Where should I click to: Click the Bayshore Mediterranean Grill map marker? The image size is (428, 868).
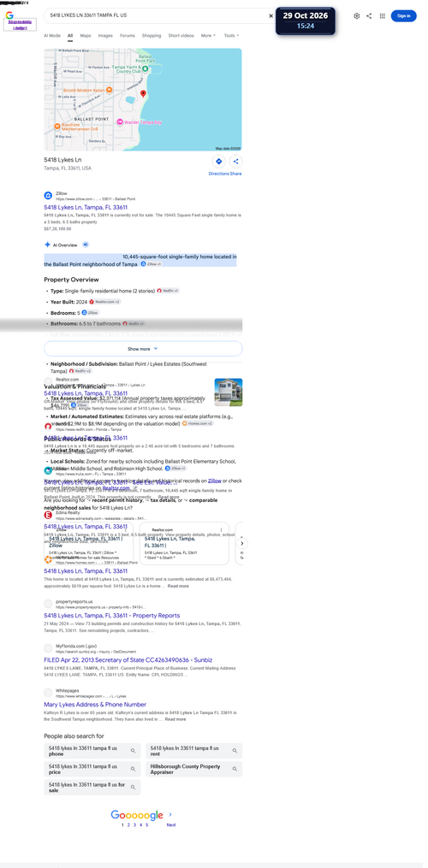click(57, 127)
